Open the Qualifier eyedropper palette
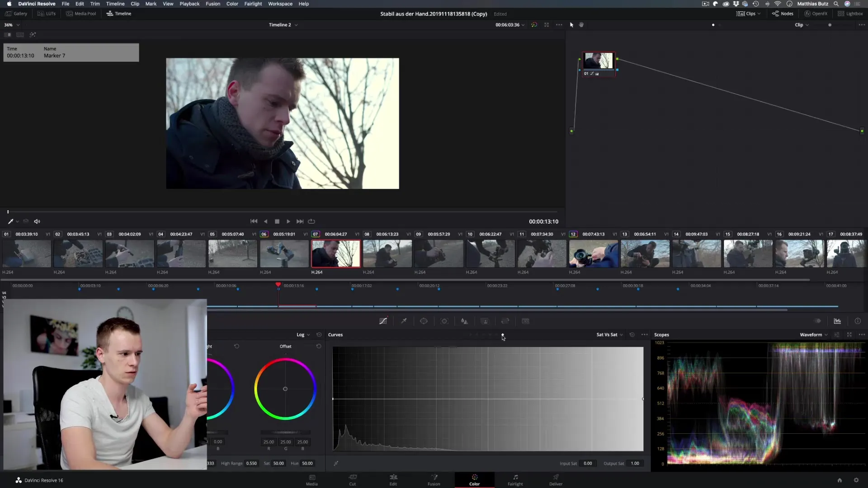 (x=404, y=321)
